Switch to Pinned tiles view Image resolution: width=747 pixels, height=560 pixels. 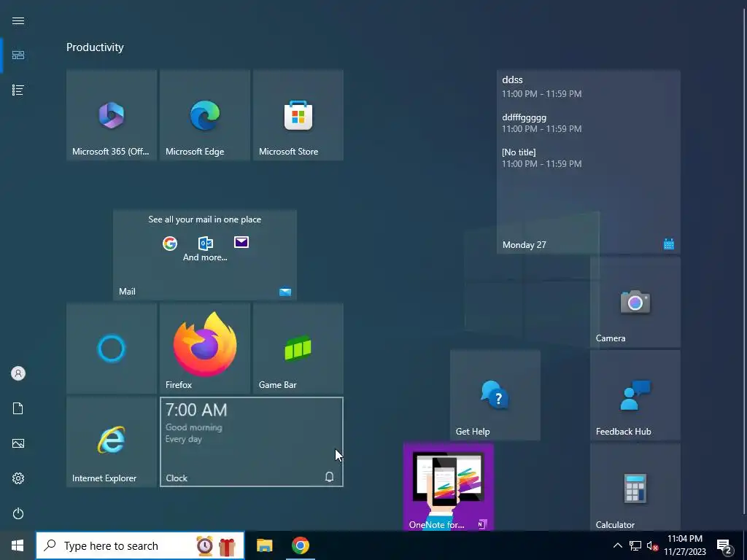18,55
